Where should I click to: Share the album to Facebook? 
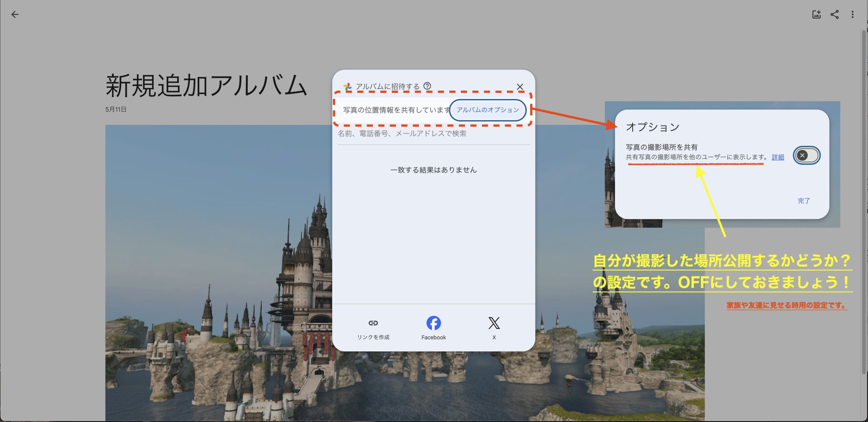tap(433, 328)
